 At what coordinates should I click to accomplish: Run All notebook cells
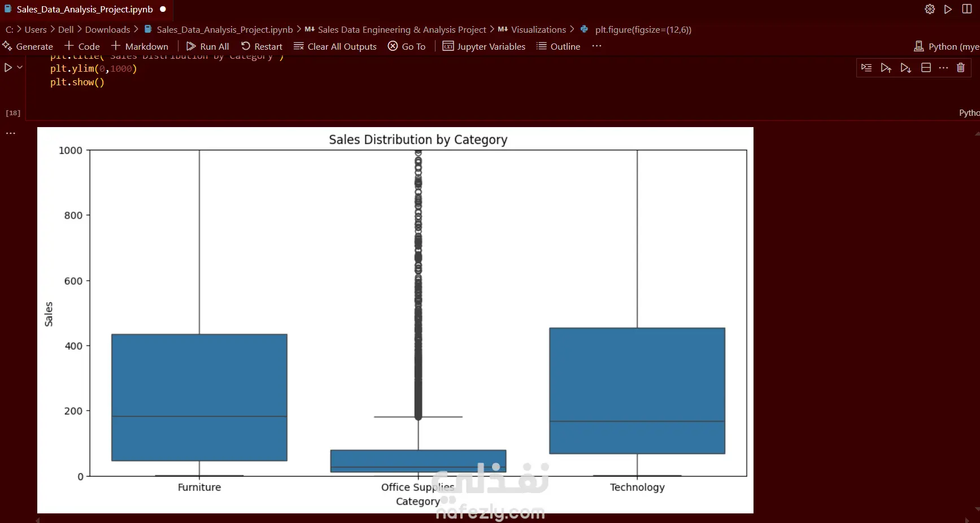(x=207, y=46)
